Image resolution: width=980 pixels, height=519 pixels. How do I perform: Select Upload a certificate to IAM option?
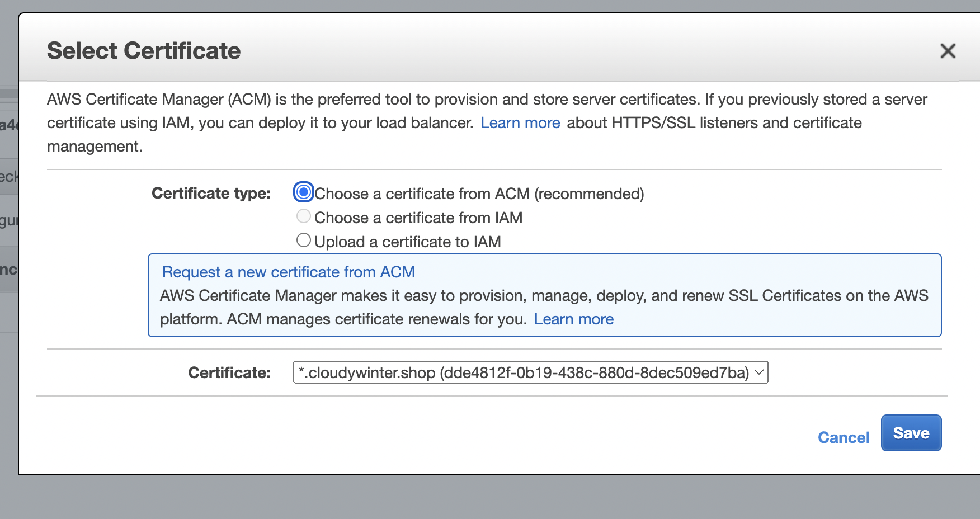coord(304,240)
